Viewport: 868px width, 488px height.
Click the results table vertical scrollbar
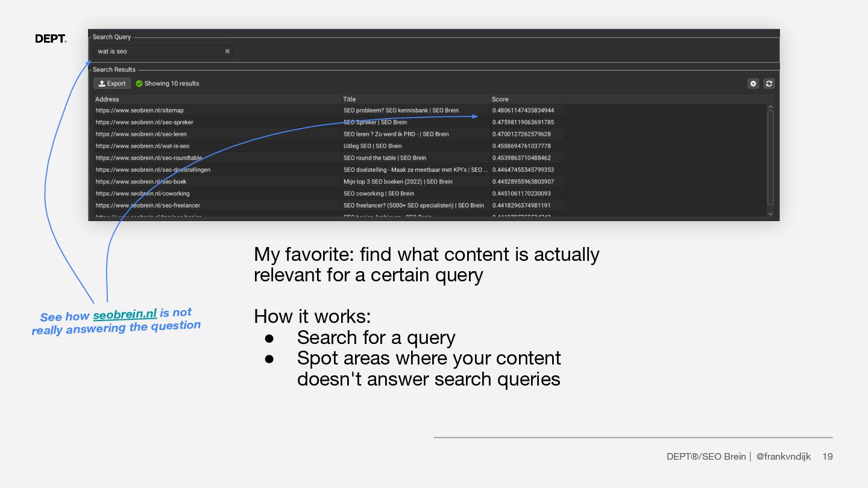coord(770,157)
